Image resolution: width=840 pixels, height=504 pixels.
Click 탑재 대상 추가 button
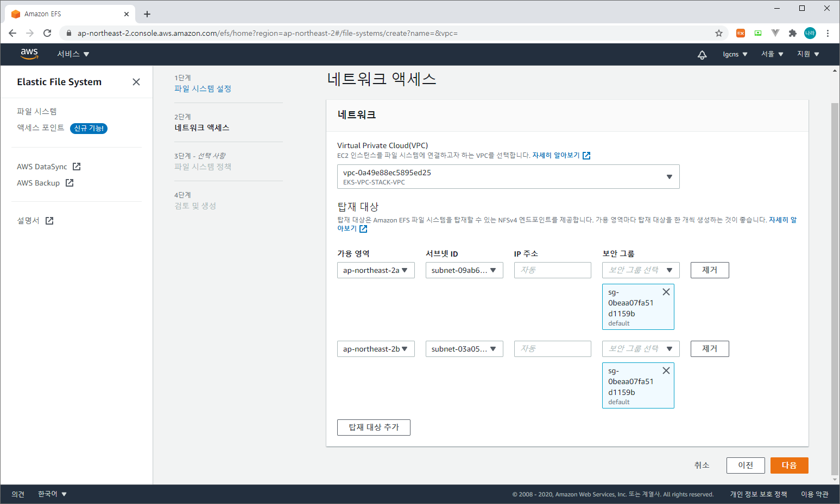point(374,428)
